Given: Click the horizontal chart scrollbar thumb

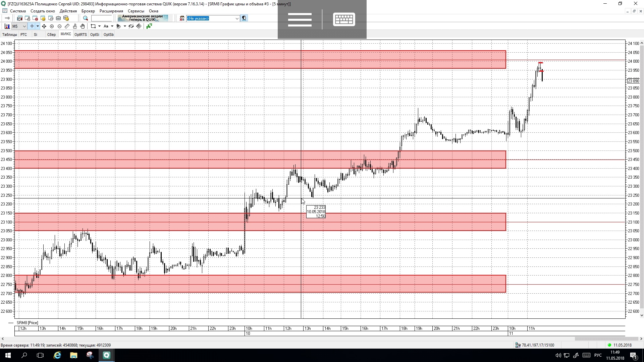Looking at the screenshot, I should click(x=606, y=339).
